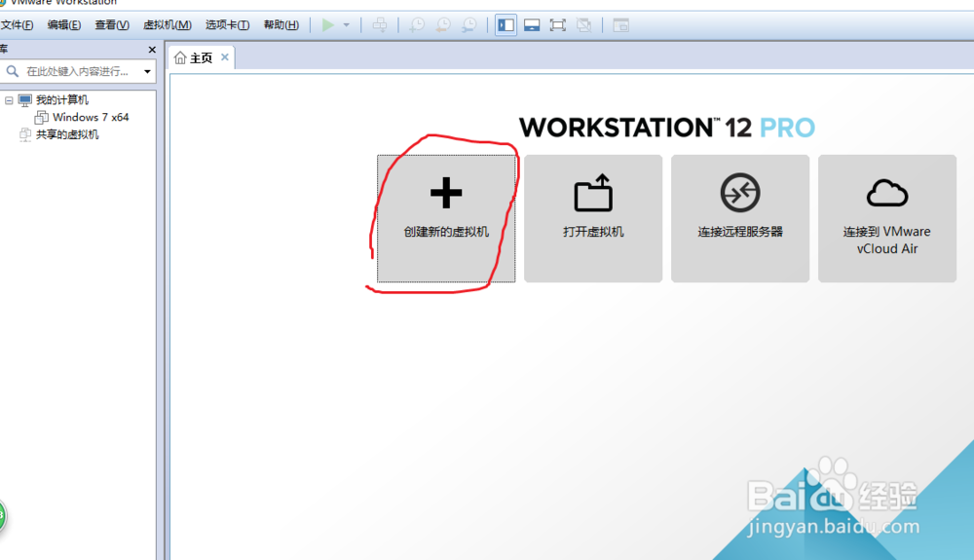Click the revert to snapshot toolbar icon
The image size is (974, 560).
(x=443, y=25)
